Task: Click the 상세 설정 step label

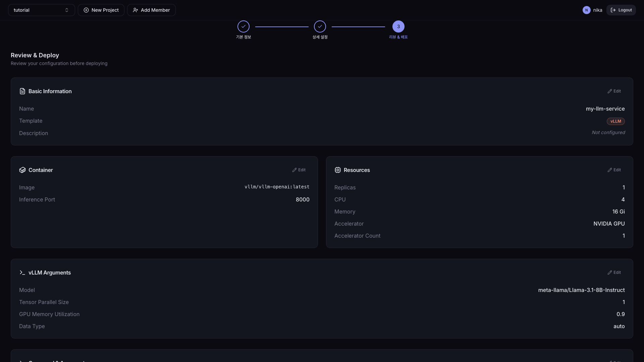Action: (320, 37)
